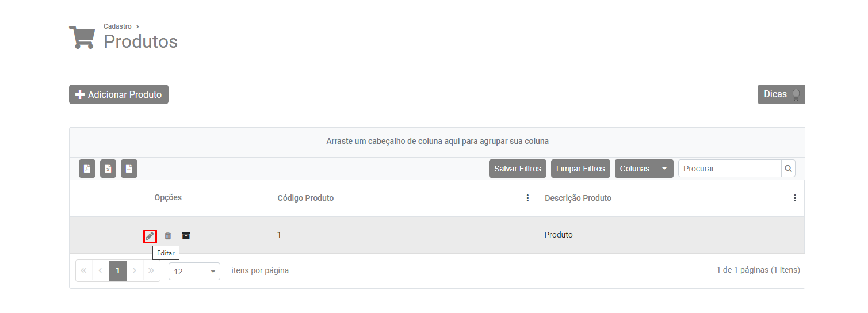Viewport: 868px width, 313px height.
Task: Click the Cadastro breadcrumb link
Action: (117, 26)
